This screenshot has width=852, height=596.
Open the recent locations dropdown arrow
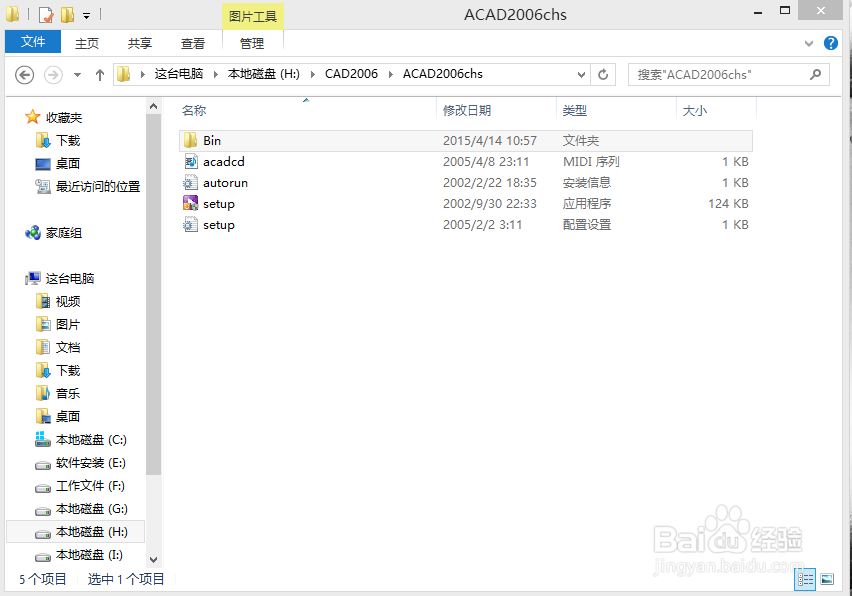pos(78,75)
